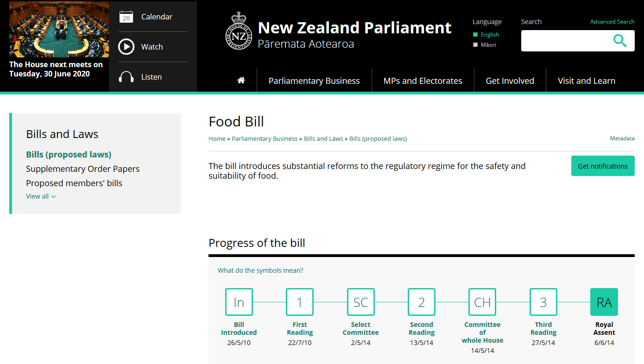Click What do the symbols mean link
The height and width of the screenshot is (364, 644).
[x=260, y=270]
